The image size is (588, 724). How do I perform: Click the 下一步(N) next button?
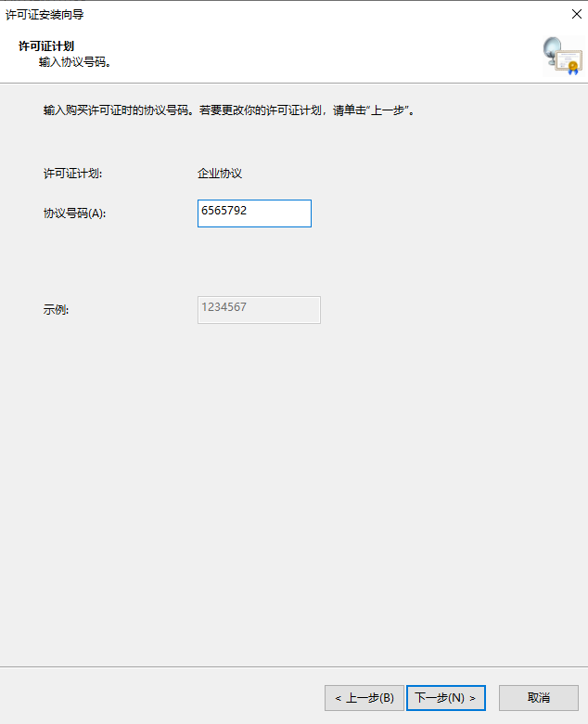[445, 697]
